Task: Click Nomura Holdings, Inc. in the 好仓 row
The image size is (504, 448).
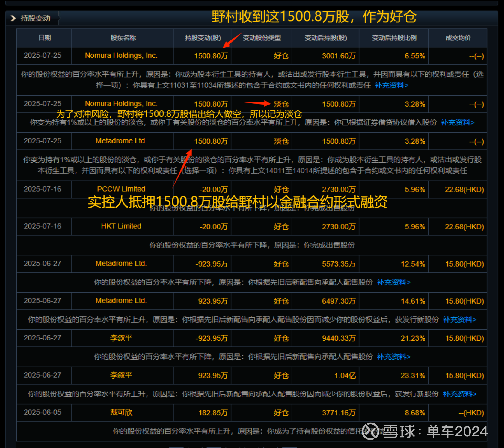Action: [x=121, y=56]
